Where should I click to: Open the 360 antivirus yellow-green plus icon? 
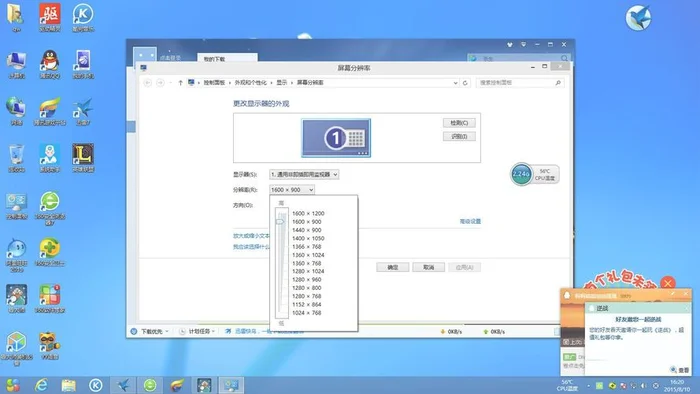point(50,252)
